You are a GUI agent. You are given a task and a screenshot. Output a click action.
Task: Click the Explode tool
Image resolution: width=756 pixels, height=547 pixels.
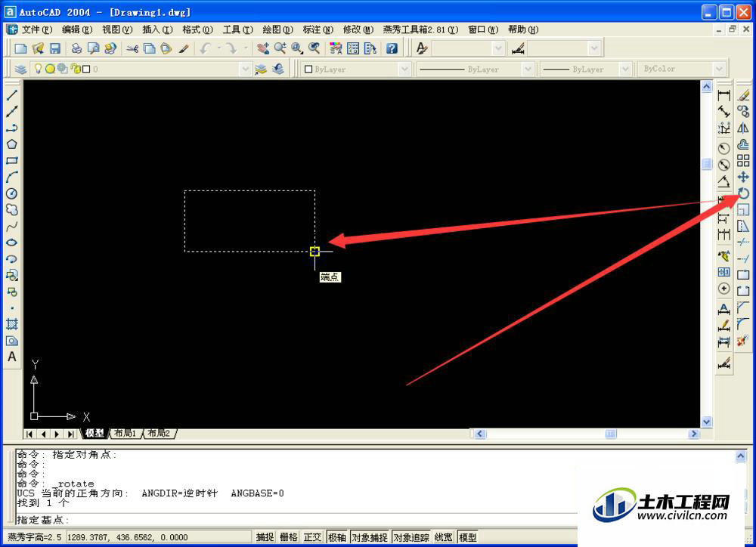click(x=743, y=340)
